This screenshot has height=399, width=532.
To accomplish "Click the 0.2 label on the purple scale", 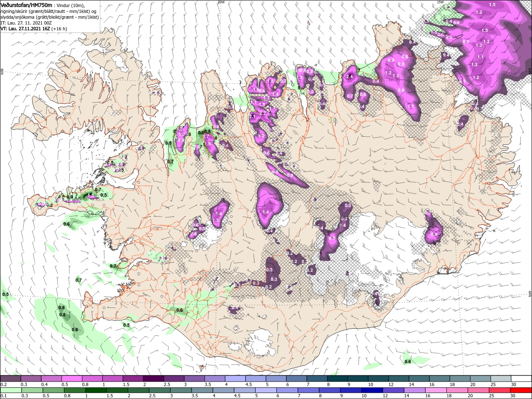I will 3,384.
